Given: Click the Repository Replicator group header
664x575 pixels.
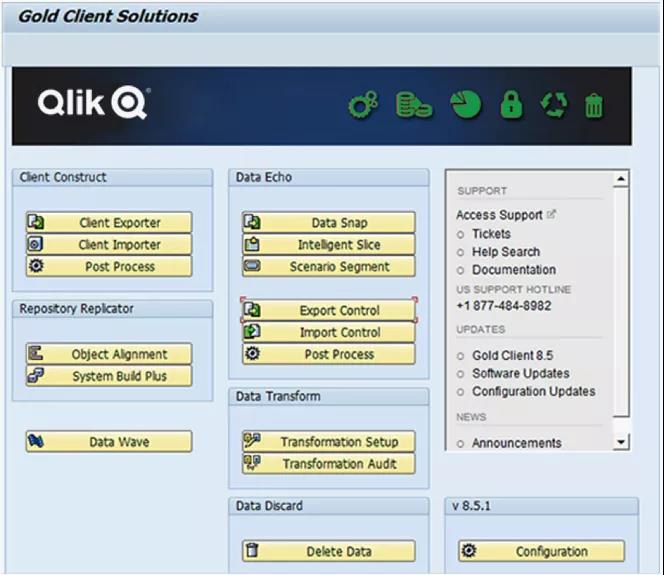Looking at the screenshot, I should 113,309.
